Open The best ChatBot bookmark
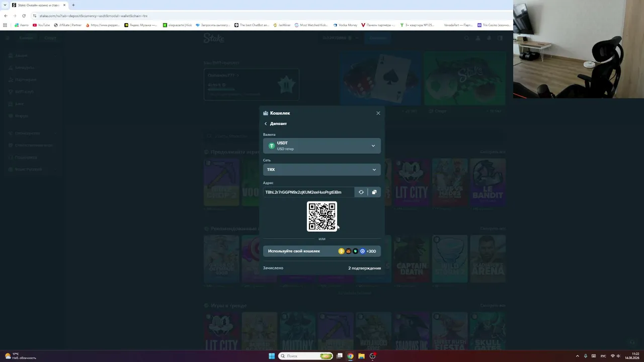The width and height of the screenshot is (644, 362). pyautogui.click(x=252, y=25)
